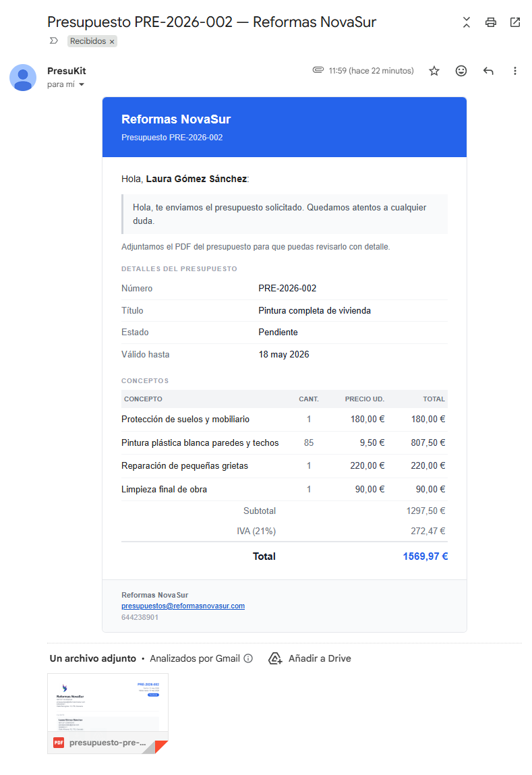Viewport: 532px width, 775px height.
Task: Click the Reparación de pequeñas grietas concept
Action: pos(184,465)
